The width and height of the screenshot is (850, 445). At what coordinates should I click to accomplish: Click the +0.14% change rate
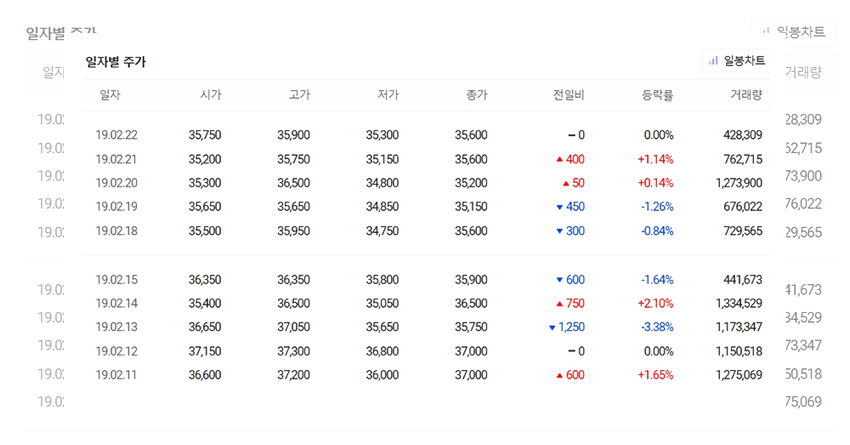(655, 183)
